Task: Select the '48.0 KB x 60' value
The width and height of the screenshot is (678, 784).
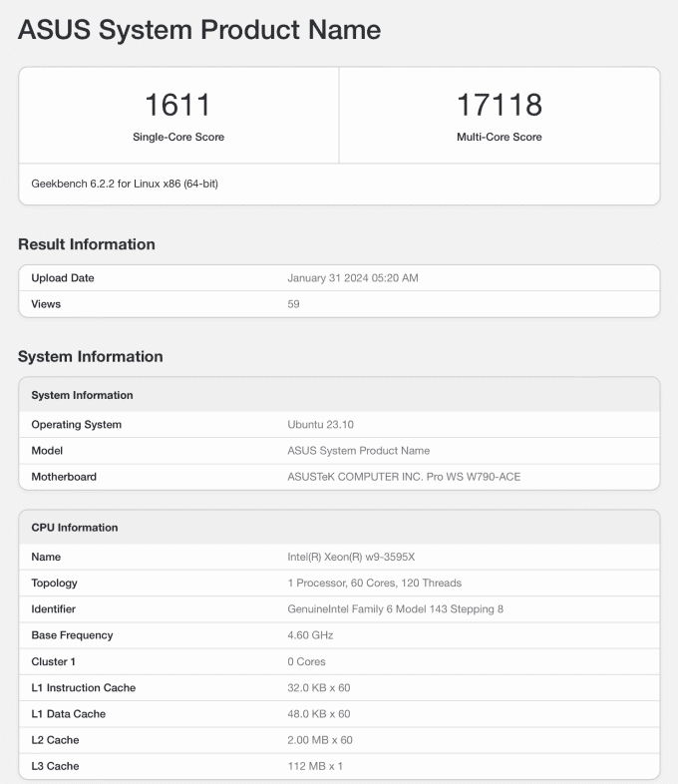Action: click(319, 714)
